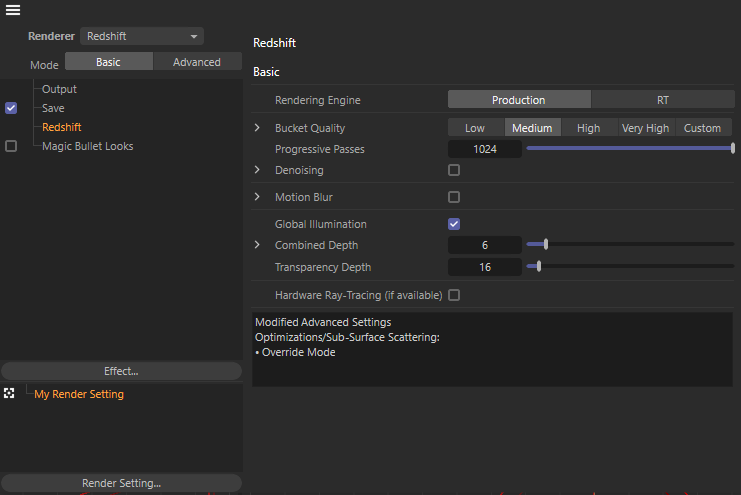Viewport: 741px width, 495px height.
Task: Turn on the Motion Blur checkbox
Action: (x=454, y=197)
